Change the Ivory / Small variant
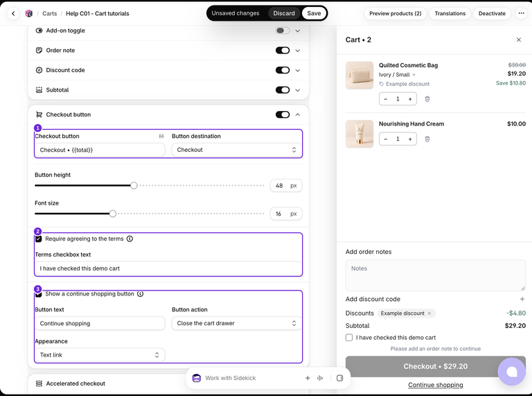The image size is (532, 396). 397,75
